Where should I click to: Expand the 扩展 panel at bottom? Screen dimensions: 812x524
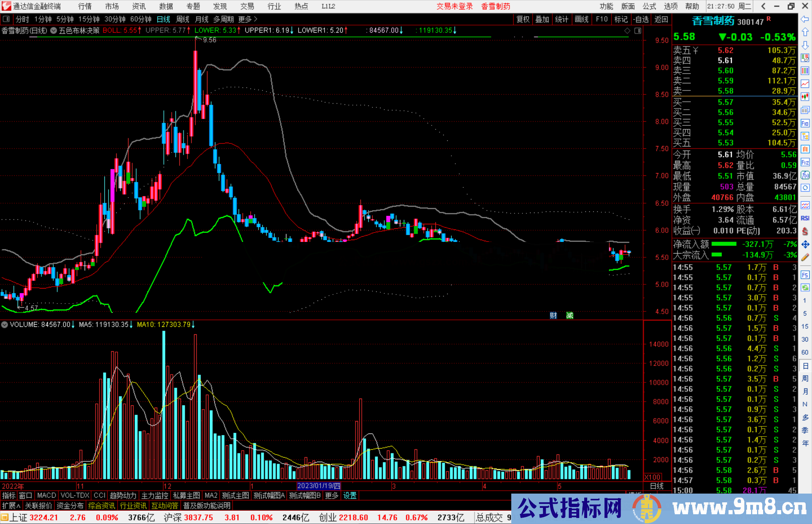coord(11,506)
